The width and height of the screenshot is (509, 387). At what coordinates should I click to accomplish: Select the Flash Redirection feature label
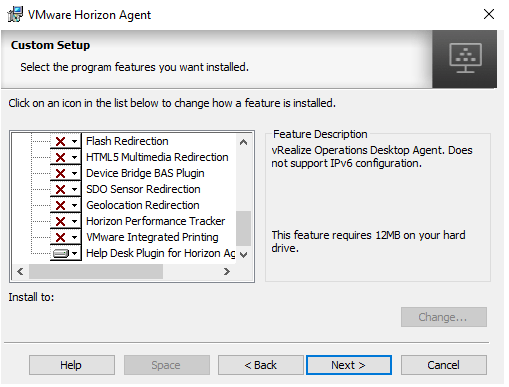tap(127, 141)
